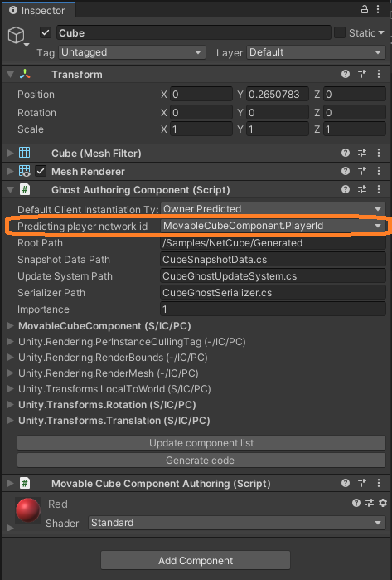Screen dimensions: 392x580
Task: Edit Root Path /Samples/NetCube/Generated field
Action: click(x=273, y=242)
